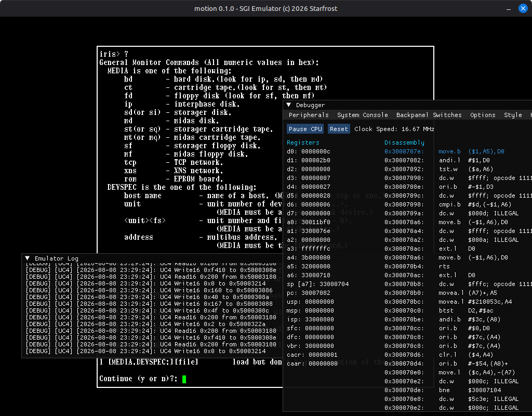532x416 pixels.
Task: Click the Reset button
Action: [x=339, y=129]
